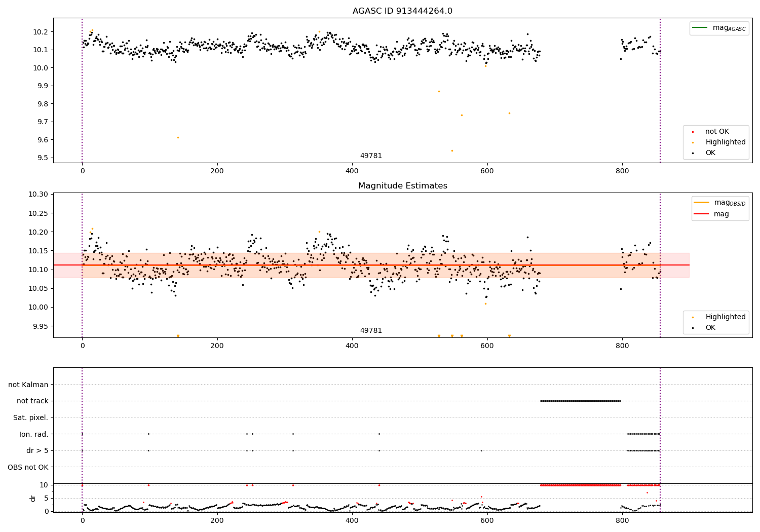Select the 'Ion. rad.' row label
760x532 pixels.
[34, 434]
